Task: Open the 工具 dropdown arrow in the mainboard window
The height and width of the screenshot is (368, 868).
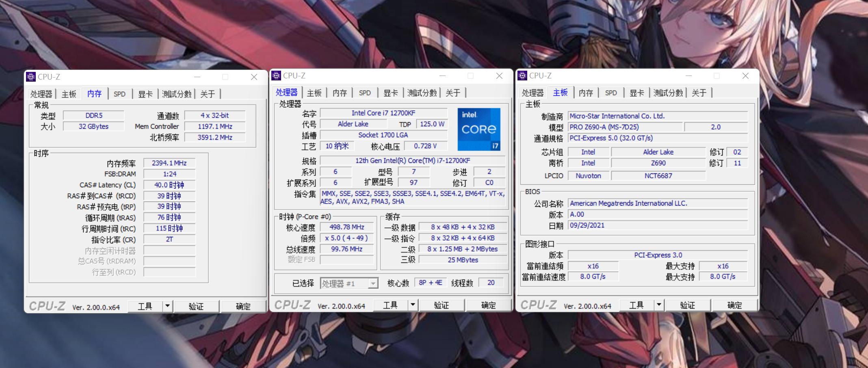Action: coord(659,305)
